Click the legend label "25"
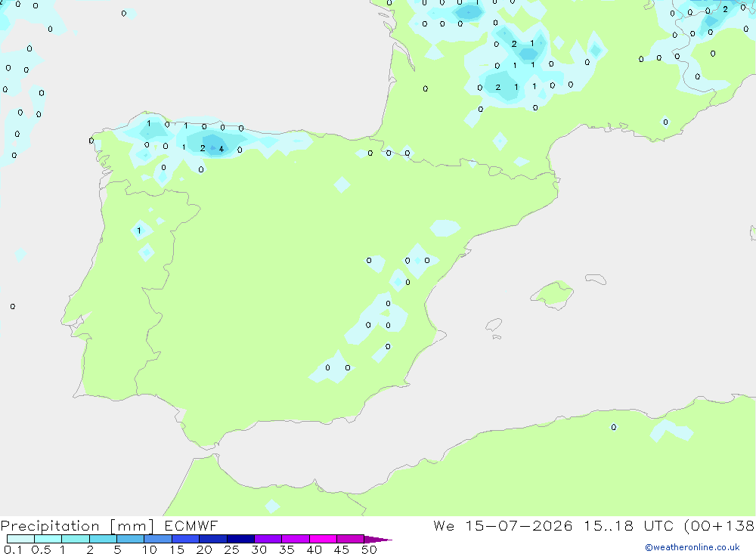Image resolution: width=756 pixels, height=554 pixels. coord(231,549)
